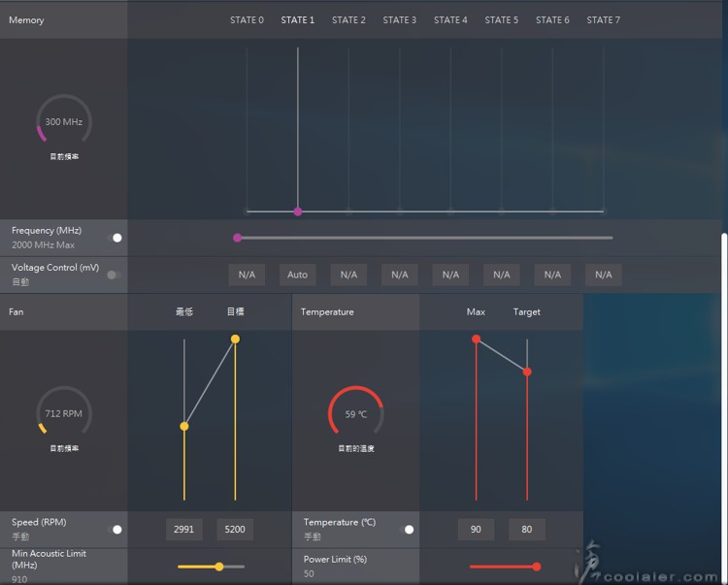The image size is (728, 585).
Task: Click the red Power Limit slider handle
Action: [537, 567]
